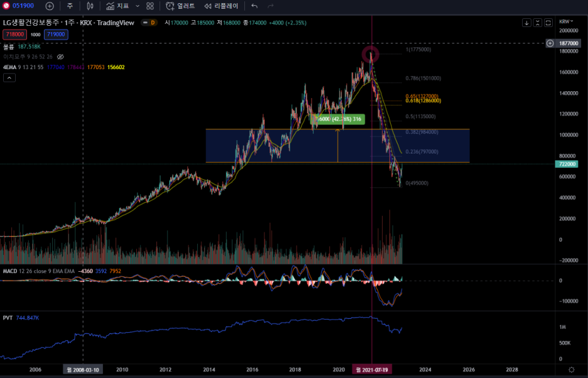The height and width of the screenshot is (378, 588).
Task: Click the volume value 187.518K
Action: [x=30, y=47]
